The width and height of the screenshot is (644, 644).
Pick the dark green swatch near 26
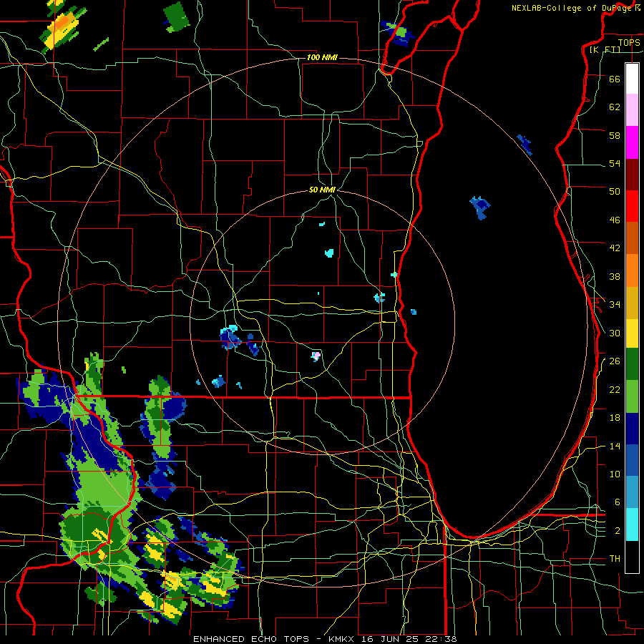632,364
